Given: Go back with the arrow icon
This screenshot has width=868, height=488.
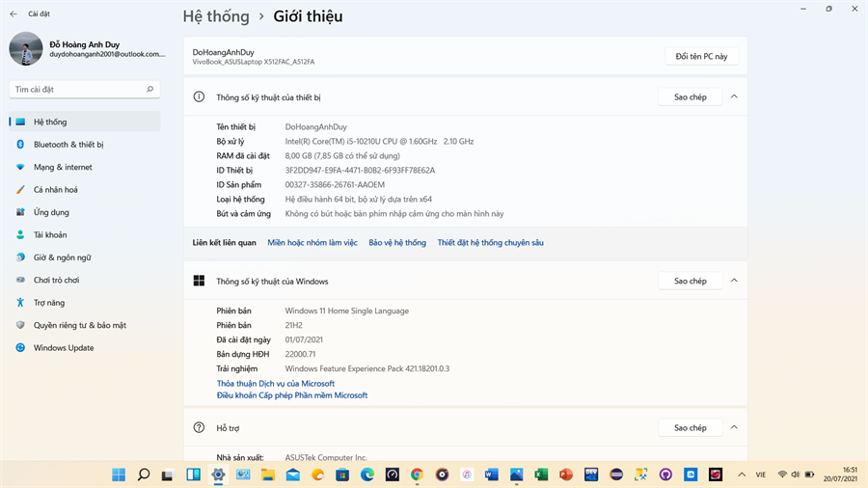Looking at the screenshot, I should click(14, 14).
